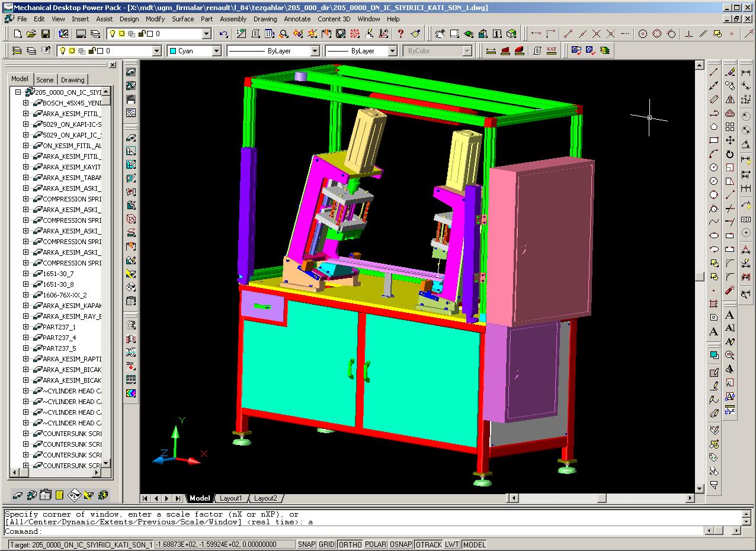Select 1651-30_7 part in browser
The height and width of the screenshot is (551, 756).
point(58,274)
